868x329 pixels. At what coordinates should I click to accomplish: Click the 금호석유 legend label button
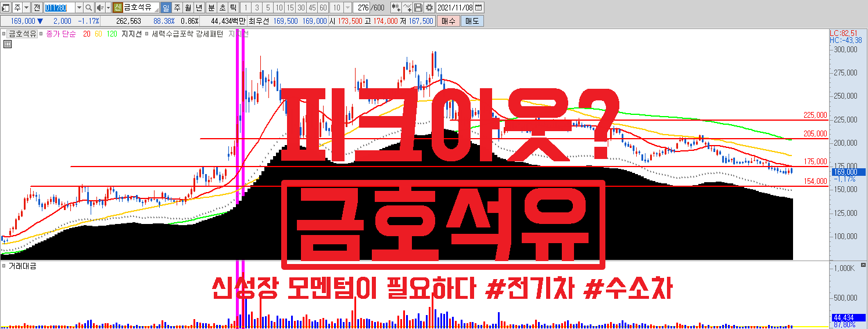[22, 34]
